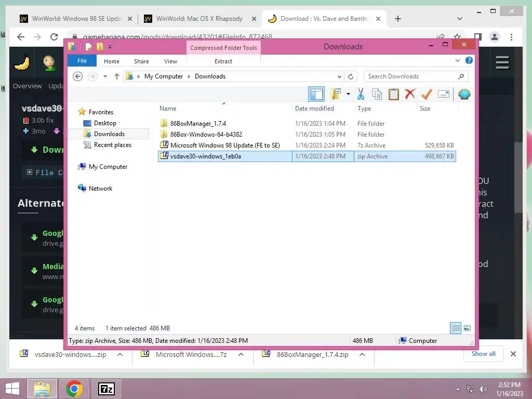Open the folder options toolbar icon
Screen dimensions: 532x399
pos(336,94)
